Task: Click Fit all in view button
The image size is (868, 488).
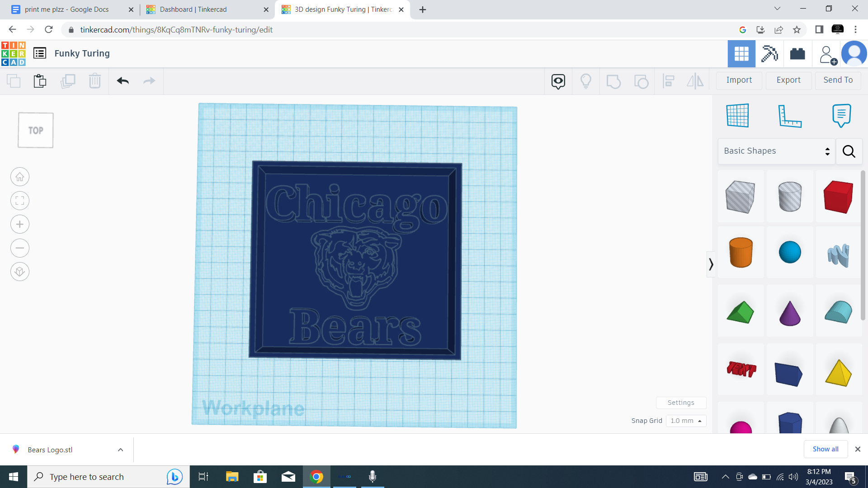Action: [20, 201]
